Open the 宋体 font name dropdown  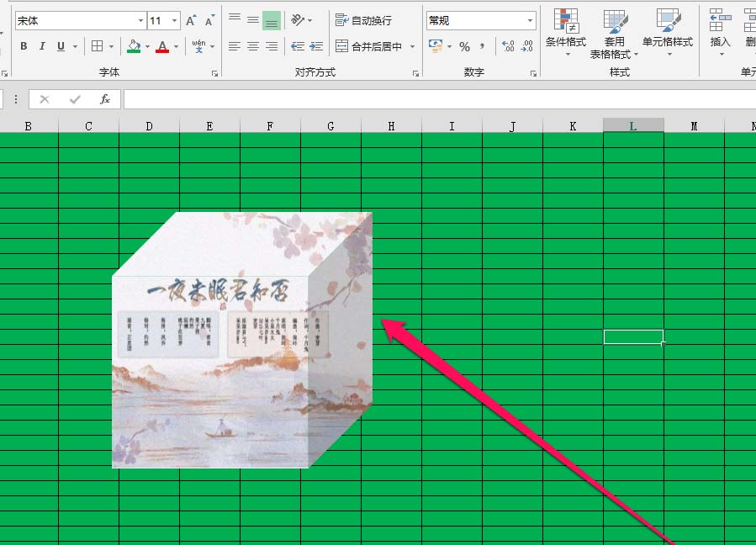[x=140, y=19]
